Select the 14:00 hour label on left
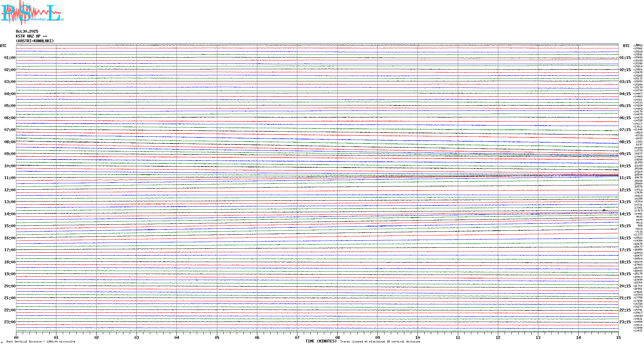This screenshot has height=346, width=644. pos(10,214)
